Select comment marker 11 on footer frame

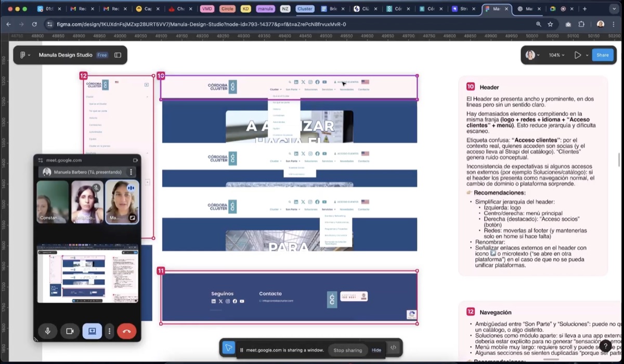(x=161, y=271)
